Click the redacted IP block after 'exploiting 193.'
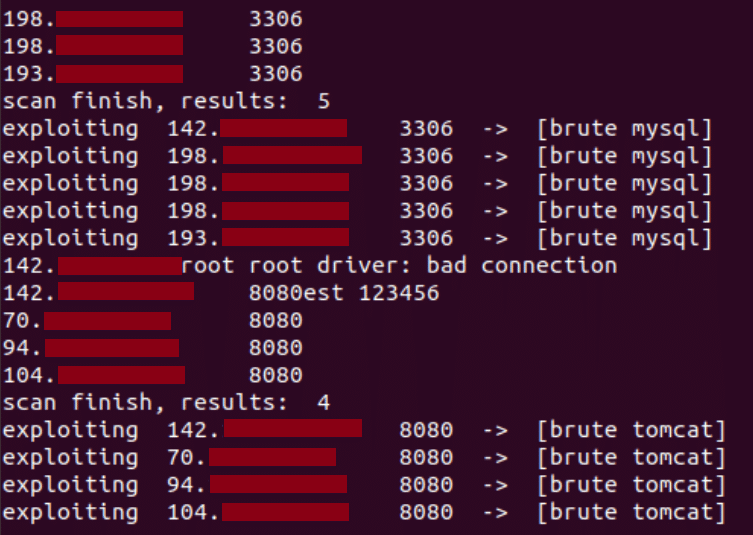Viewport: 753px width, 535px height. [x=285, y=238]
